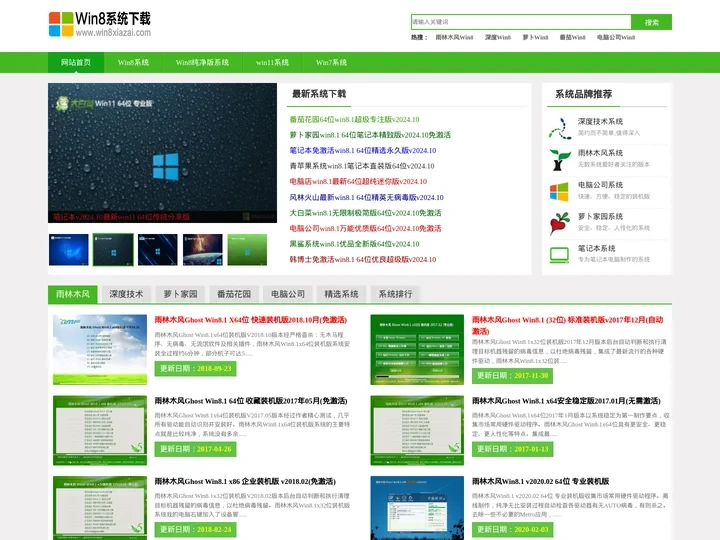720x540 pixels.
Task: Switch to the 萝卜家园 tab
Action: pyautogui.click(x=180, y=294)
